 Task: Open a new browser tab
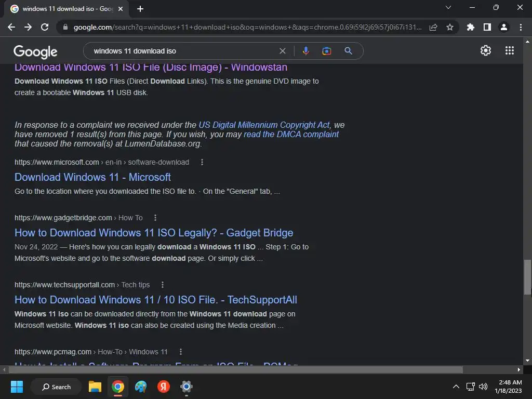(140, 9)
